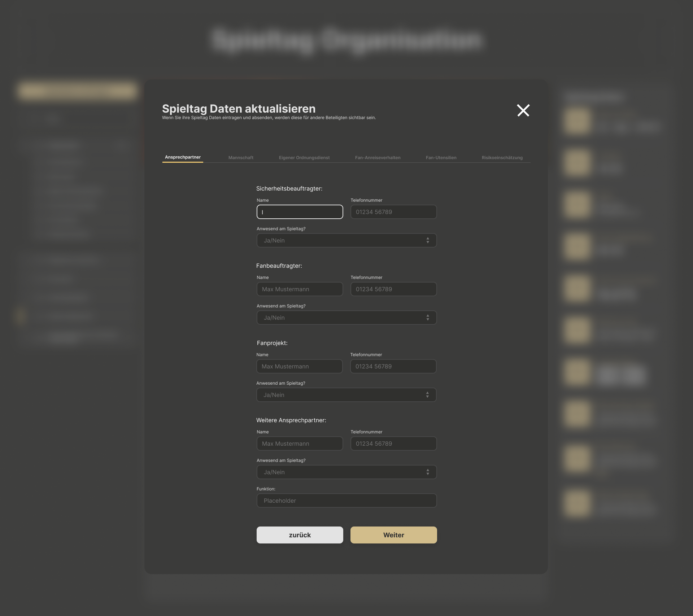Switch to the Mannschaft tab

(x=241, y=158)
